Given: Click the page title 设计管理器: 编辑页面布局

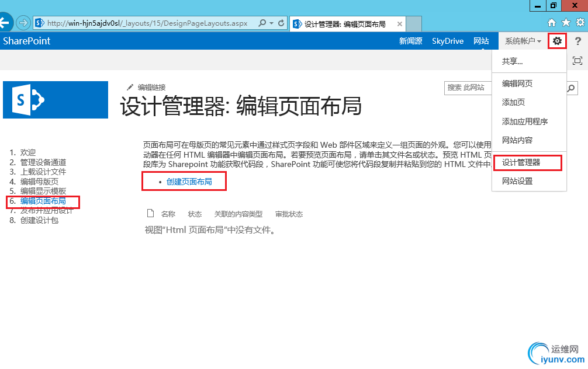Looking at the screenshot, I should pyautogui.click(x=241, y=106).
